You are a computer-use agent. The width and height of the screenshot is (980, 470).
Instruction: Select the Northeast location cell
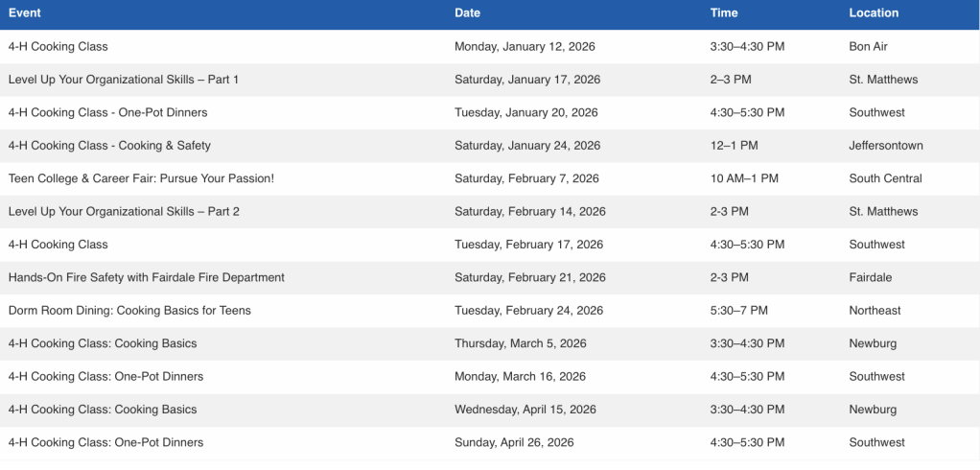click(875, 311)
